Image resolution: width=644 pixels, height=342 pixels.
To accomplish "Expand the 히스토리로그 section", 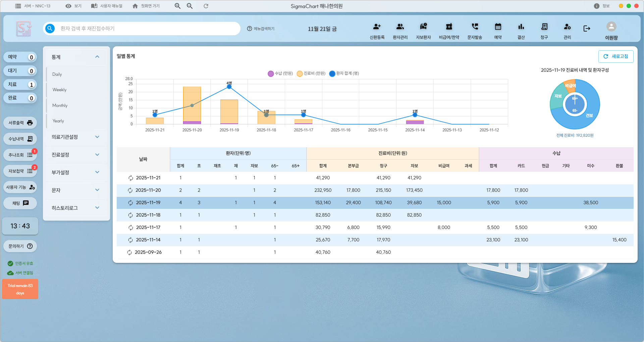I will (x=97, y=208).
